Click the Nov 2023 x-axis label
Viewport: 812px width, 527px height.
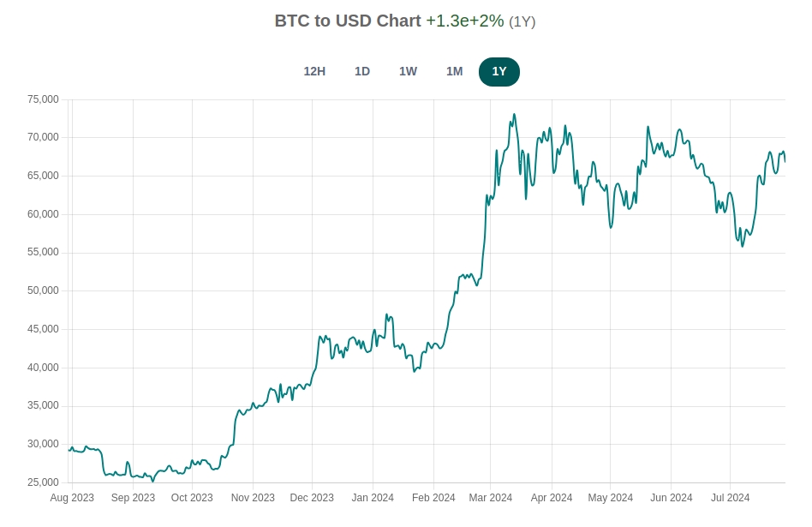253,498
